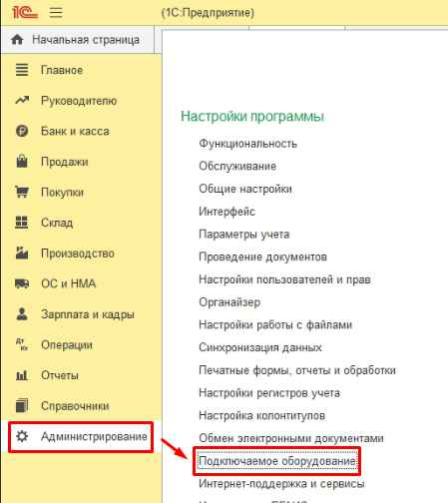
Task: Click the Банк и касса ruble icon
Action: 22,131
